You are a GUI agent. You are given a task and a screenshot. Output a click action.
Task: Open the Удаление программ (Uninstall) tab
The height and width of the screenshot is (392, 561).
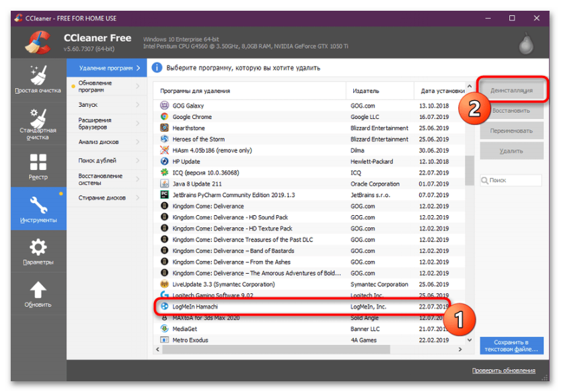tap(107, 68)
